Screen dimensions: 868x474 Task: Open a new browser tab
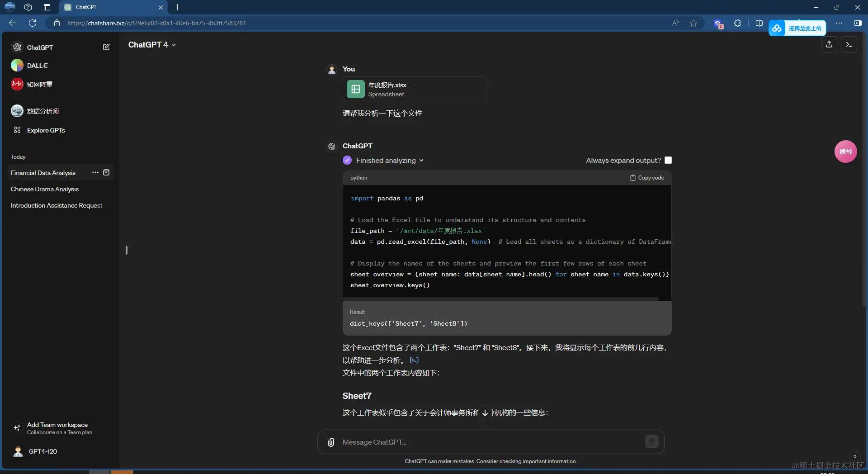[x=178, y=7]
